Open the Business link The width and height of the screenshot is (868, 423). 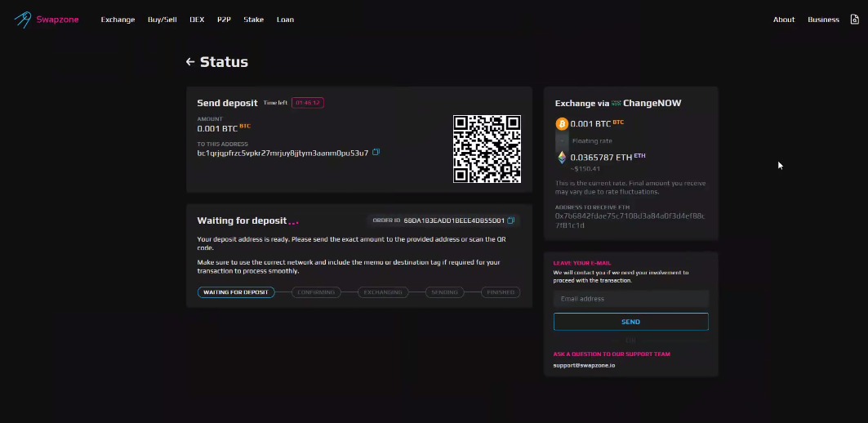pos(823,20)
